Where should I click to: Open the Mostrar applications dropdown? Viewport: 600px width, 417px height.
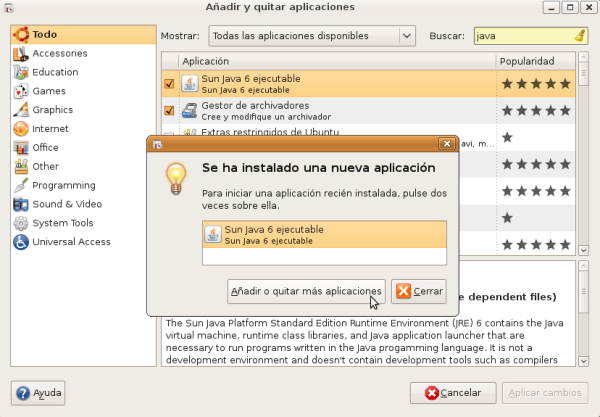pos(311,36)
